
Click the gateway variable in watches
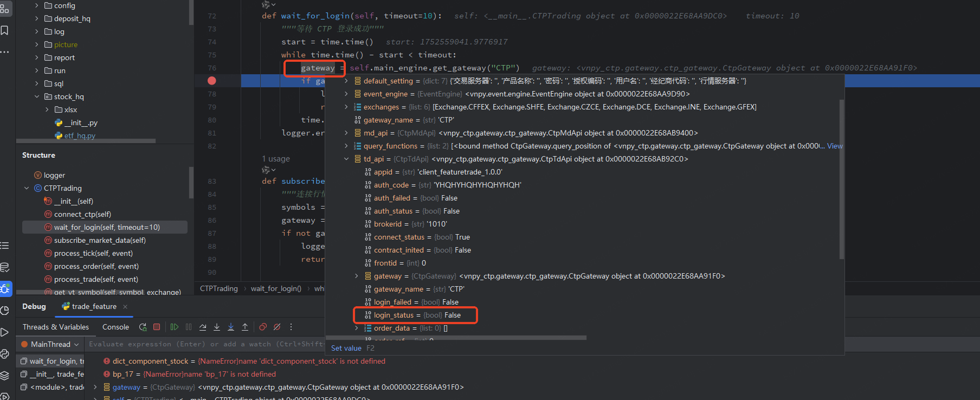(x=126, y=387)
